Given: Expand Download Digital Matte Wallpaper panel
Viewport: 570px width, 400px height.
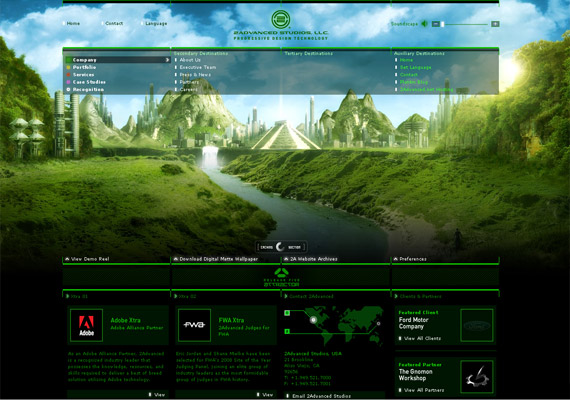Looking at the screenshot, I should [x=216, y=259].
